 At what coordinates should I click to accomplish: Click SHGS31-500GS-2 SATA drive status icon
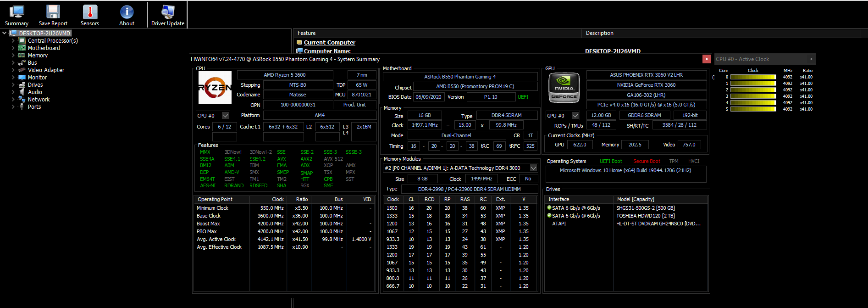point(549,208)
